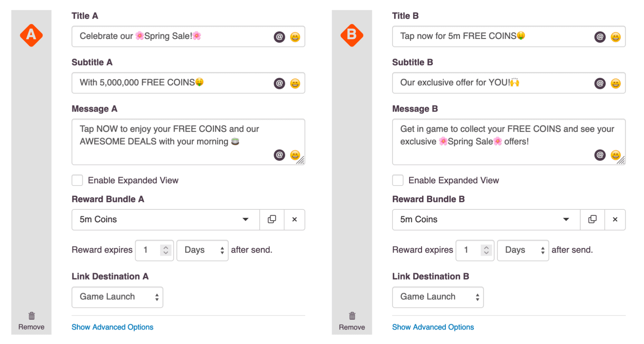This screenshot has height=344, width=644.
Task: Enable Expanded View for variant B
Action: (398, 180)
